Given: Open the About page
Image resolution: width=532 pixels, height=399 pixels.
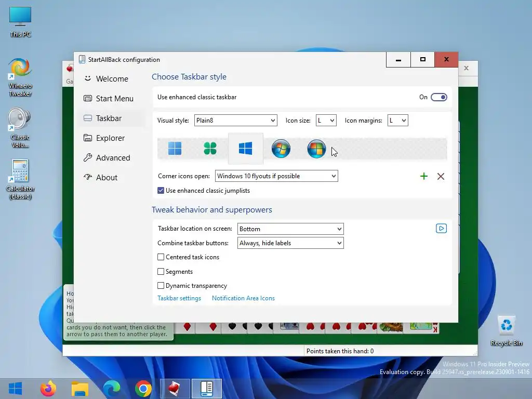Looking at the screenshot, I should pos(112,178).
